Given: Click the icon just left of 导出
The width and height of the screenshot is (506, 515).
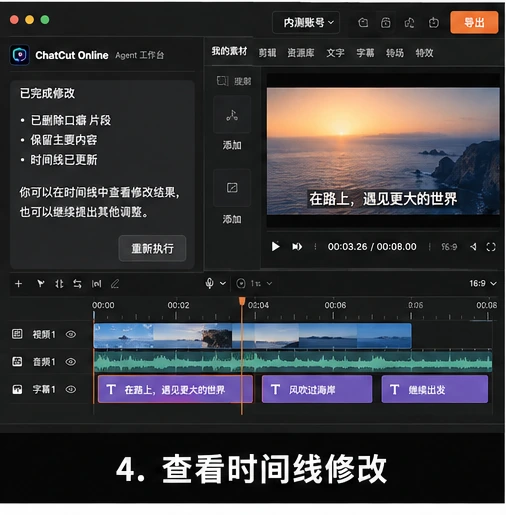Looking at the screenshot, I should [x=433, y=23].
